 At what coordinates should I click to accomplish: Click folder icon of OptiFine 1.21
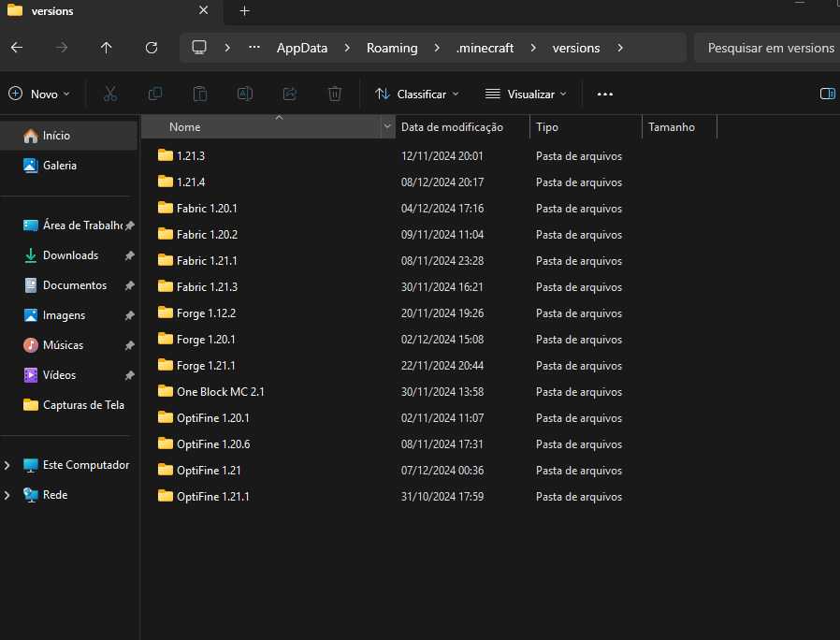pos(166,470)
